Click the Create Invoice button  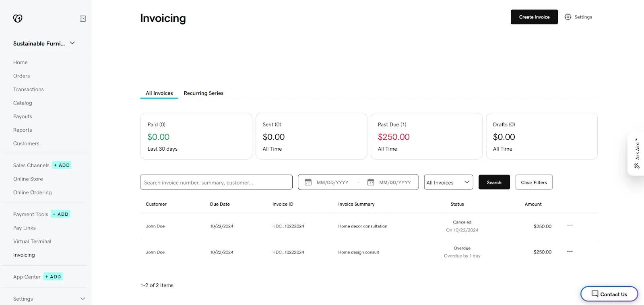click(x=534, y=17)
